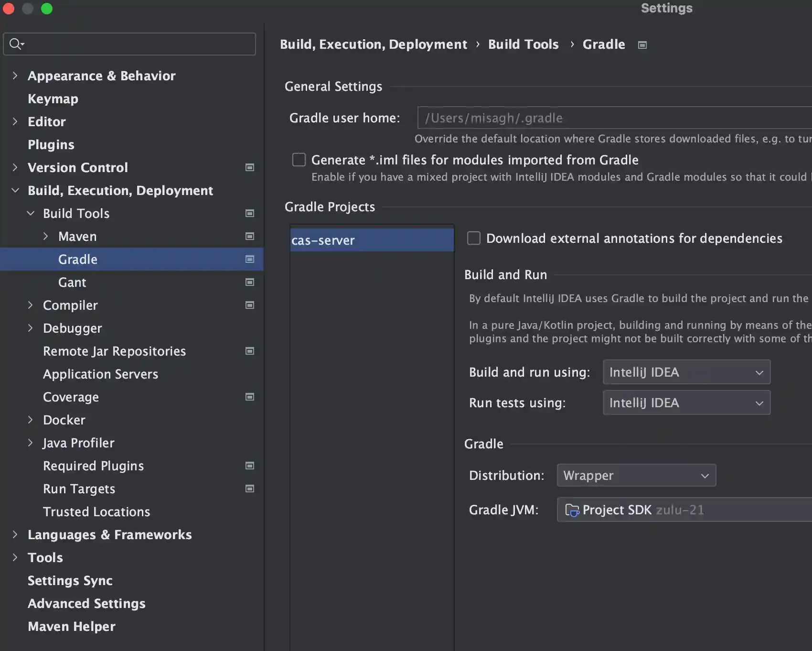812x651 pixels.
Task: Expand the Languages & Frameworks section
Action: click(x=15, y=534)
